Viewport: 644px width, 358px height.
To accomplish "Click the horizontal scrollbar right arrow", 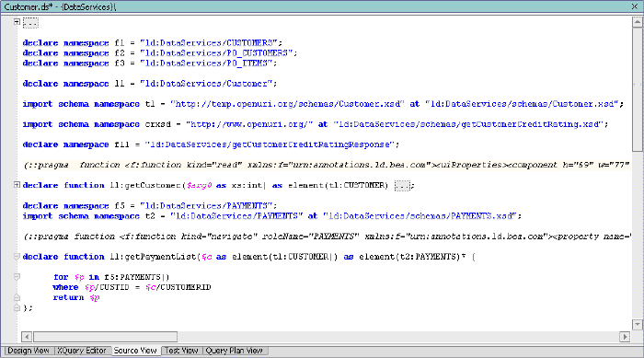I will point(625,337).
